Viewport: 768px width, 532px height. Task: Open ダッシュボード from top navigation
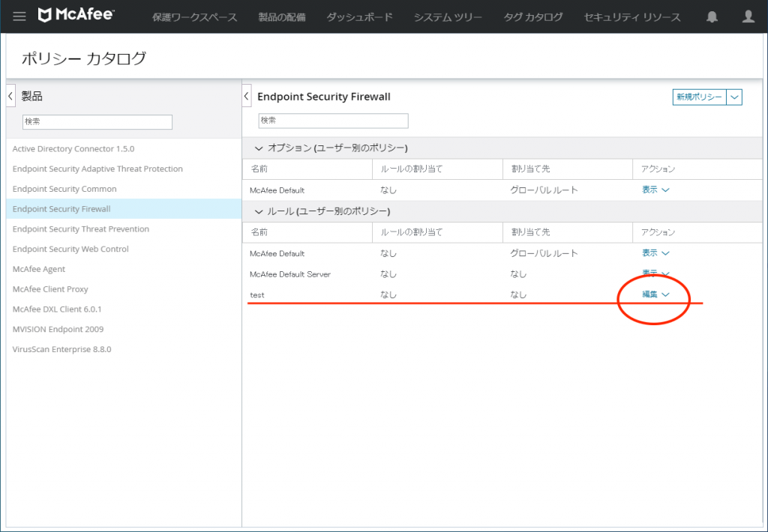pos(359,17)
